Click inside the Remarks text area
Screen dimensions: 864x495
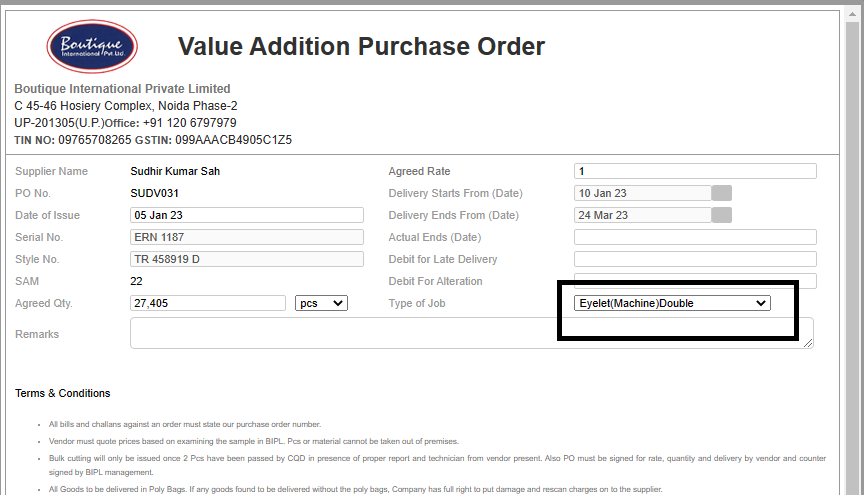(472, 333)
